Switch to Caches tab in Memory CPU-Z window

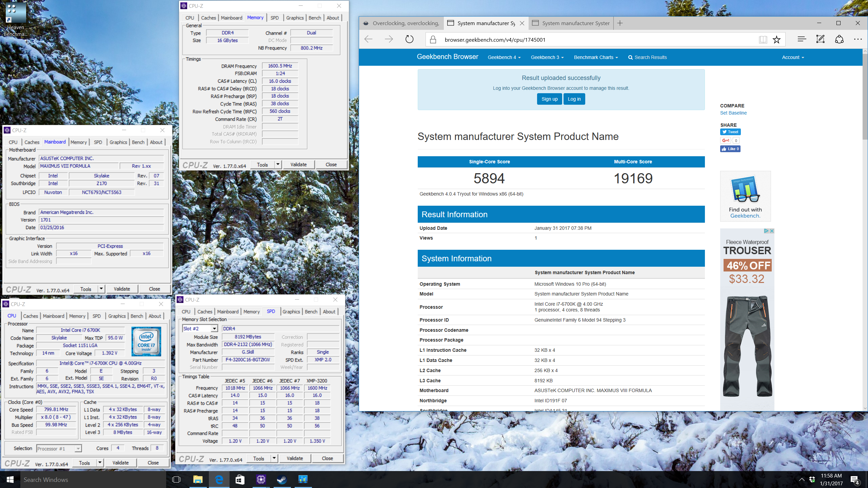click(208, 18)
